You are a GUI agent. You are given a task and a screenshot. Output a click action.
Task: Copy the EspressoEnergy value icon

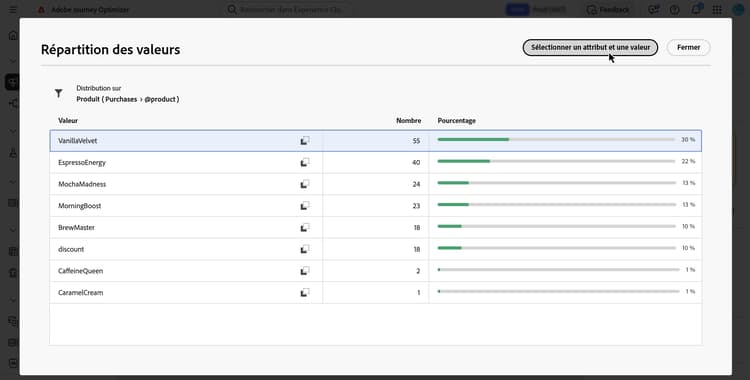305,162
